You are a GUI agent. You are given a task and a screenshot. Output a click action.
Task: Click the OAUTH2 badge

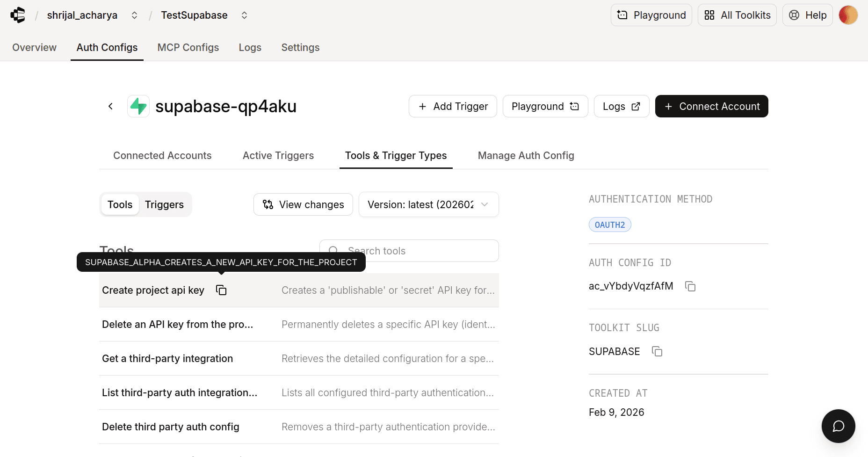click(x=610, y=225)
